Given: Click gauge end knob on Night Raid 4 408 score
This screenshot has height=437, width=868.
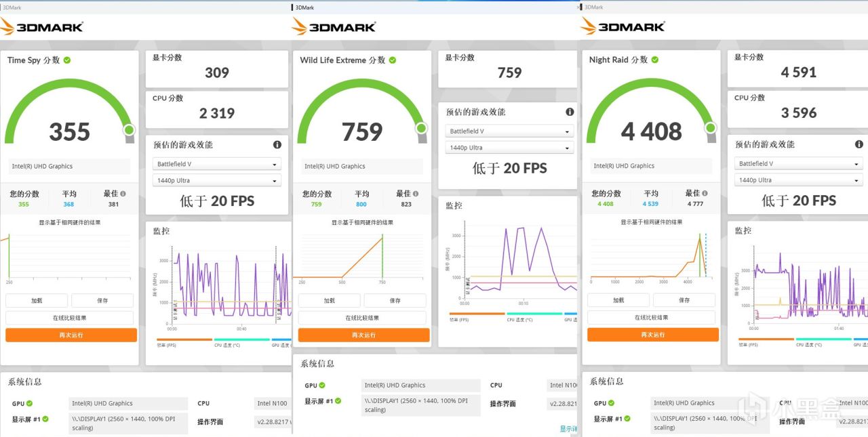Looking at the screenshot, I should (x=711, y=128).
